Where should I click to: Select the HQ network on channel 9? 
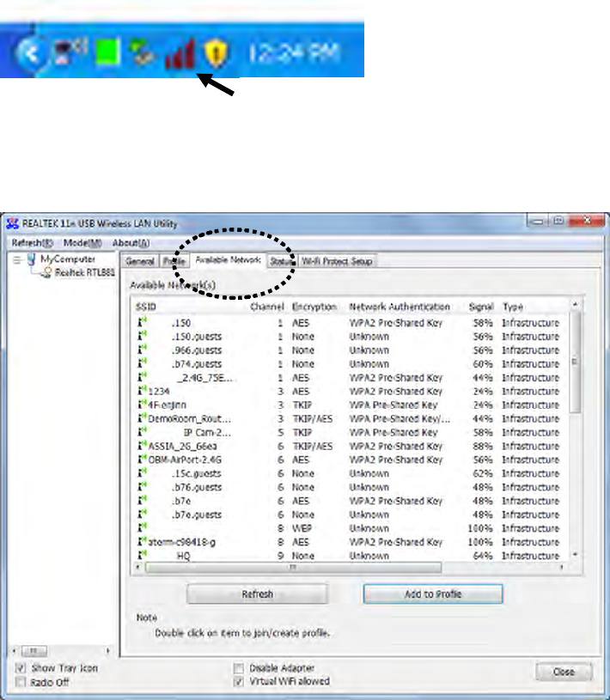pos(348,556)
